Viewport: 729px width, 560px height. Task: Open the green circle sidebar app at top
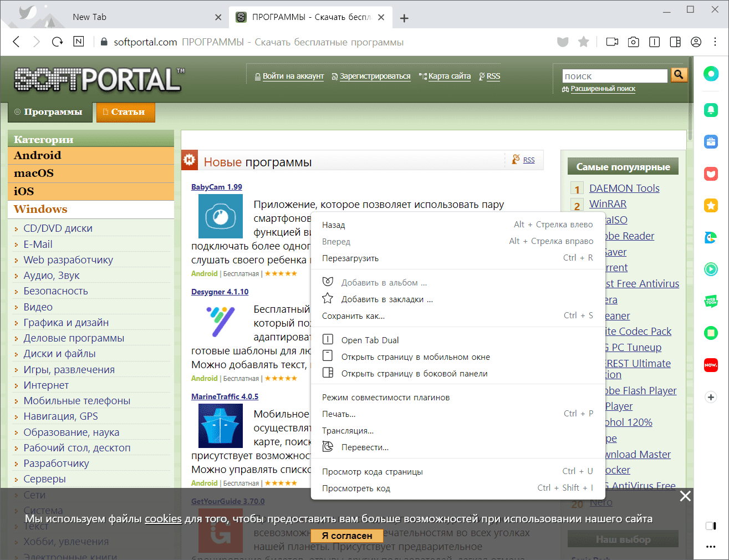click(711, 73)
